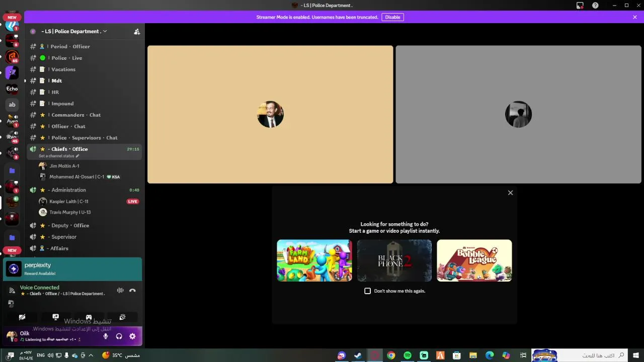644x362 pixels.
Task: Open the HR channel
Action: (x=84, y=92)
